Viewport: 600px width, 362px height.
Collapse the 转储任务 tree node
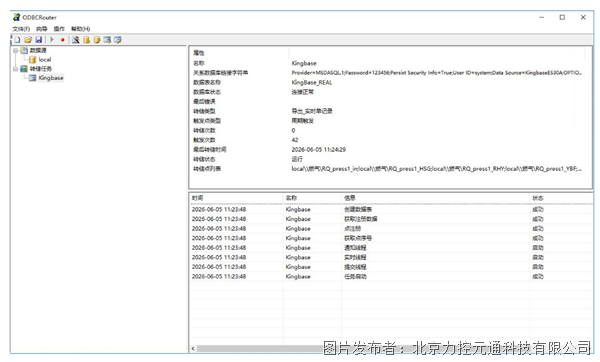tap(16, 69)
